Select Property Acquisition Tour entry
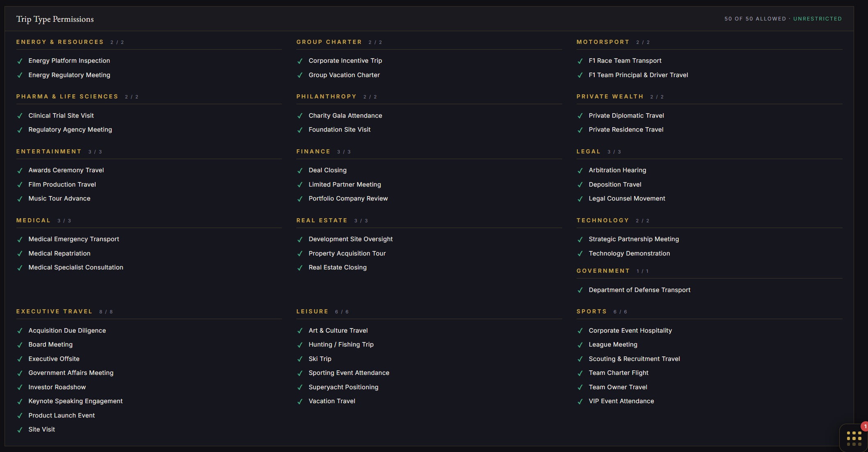 tap(347, 253)
